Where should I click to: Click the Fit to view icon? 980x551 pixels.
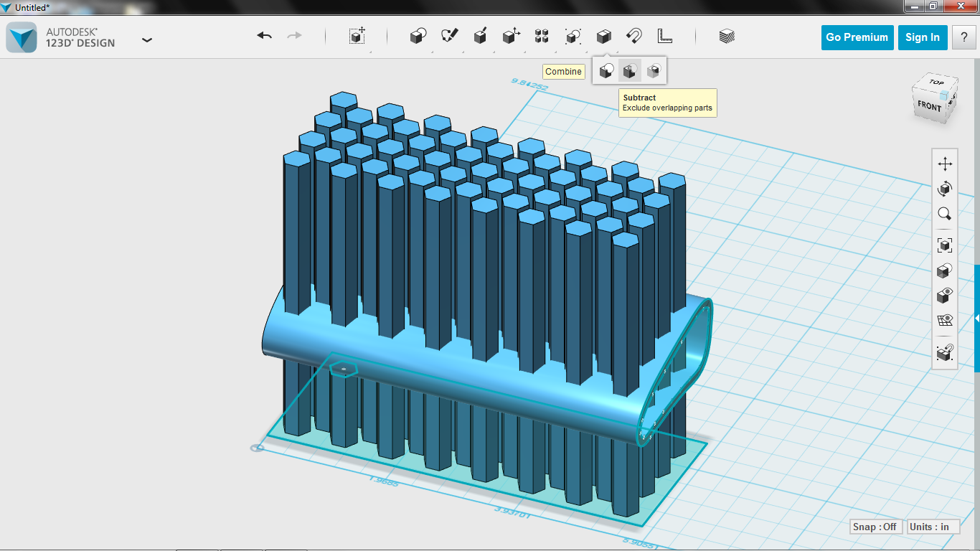click(x=945, y=245)
